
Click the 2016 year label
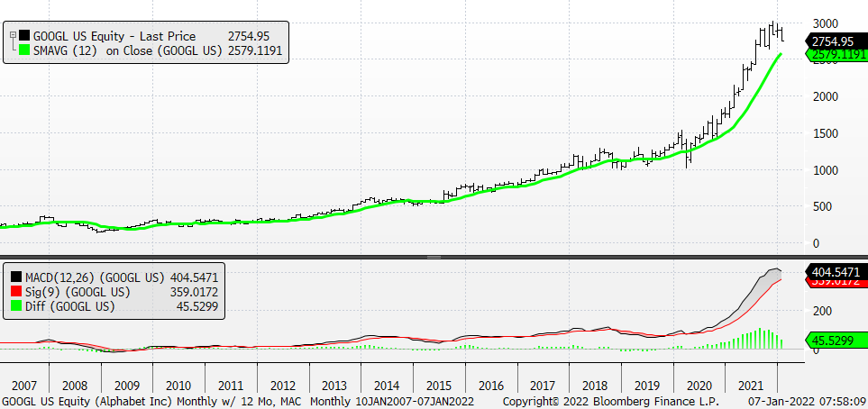(491, 386)
